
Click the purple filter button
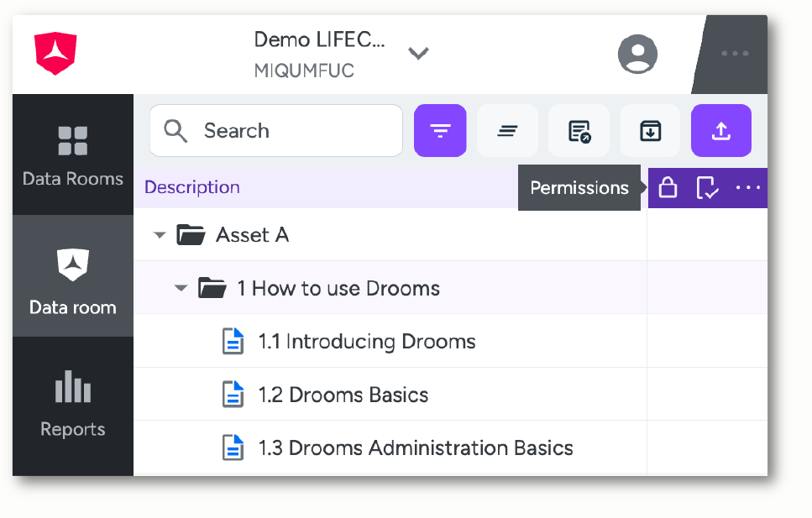pos(440,130)
